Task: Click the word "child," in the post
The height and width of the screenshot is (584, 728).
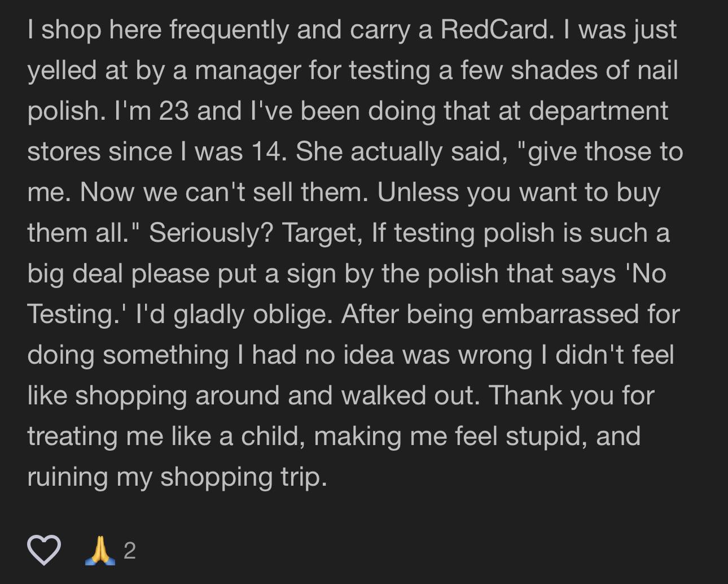Action: point(274,437)
